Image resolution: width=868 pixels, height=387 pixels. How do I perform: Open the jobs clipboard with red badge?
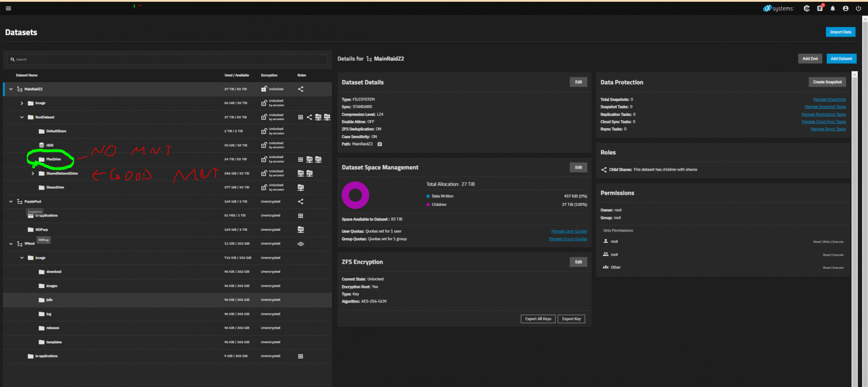coord(820,8)
